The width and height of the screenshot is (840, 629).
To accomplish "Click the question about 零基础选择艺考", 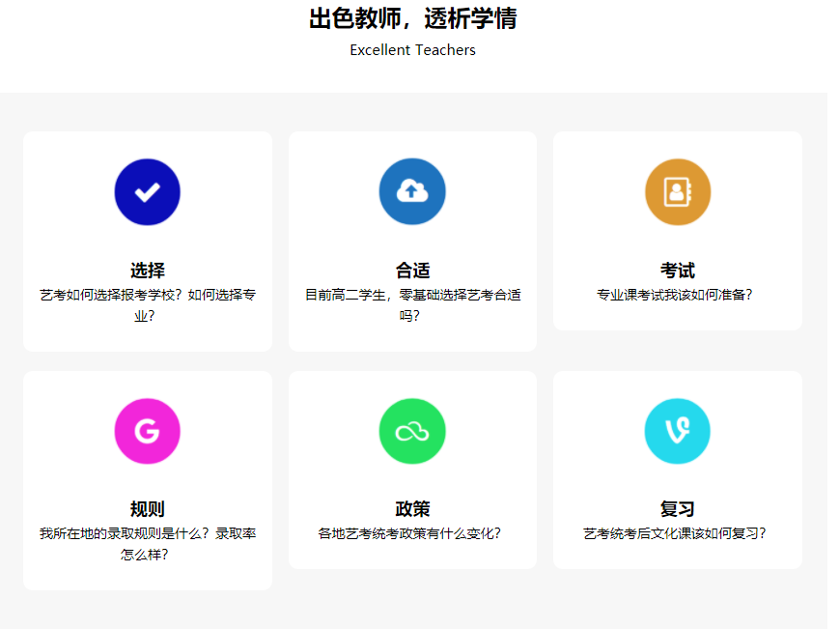I will (x=412, y=304).
